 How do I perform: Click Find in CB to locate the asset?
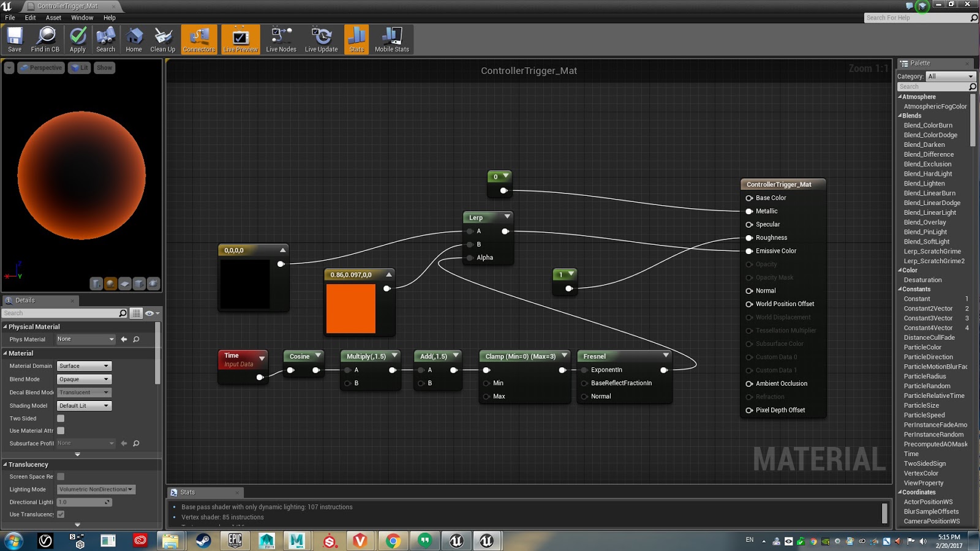pyautogui.click(x=45, y=39)
